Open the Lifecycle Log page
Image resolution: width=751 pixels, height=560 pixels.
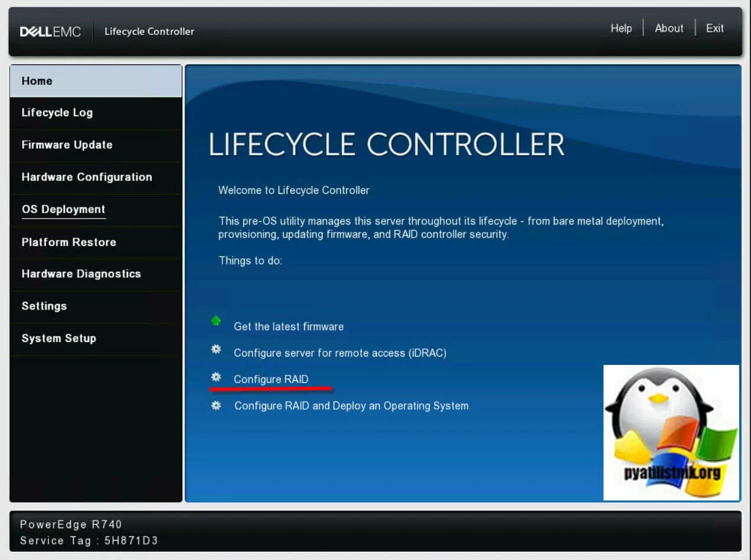(x=96, y=113)
